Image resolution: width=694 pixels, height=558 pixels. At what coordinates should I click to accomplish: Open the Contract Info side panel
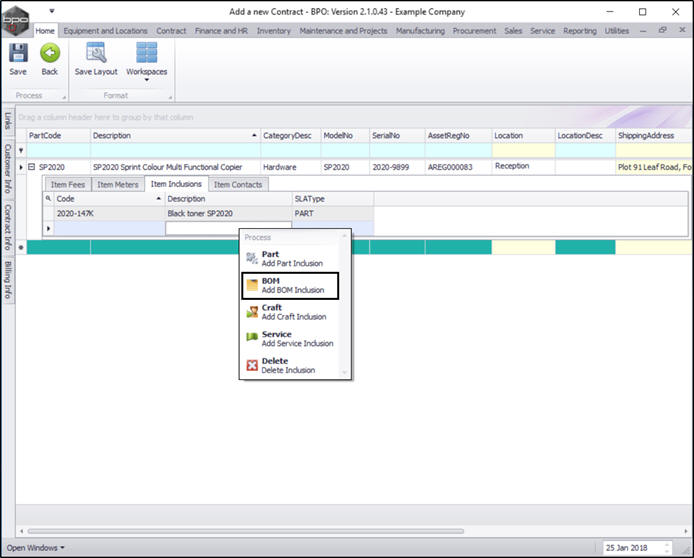8,227
